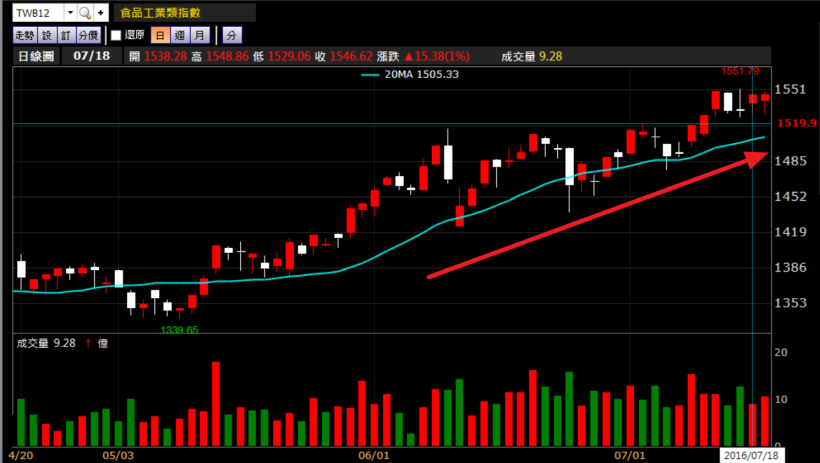The width and height of the screenshot is (820, 463).
Task: Switch to the 日 daily chart tab
Action: click(160, 36)
